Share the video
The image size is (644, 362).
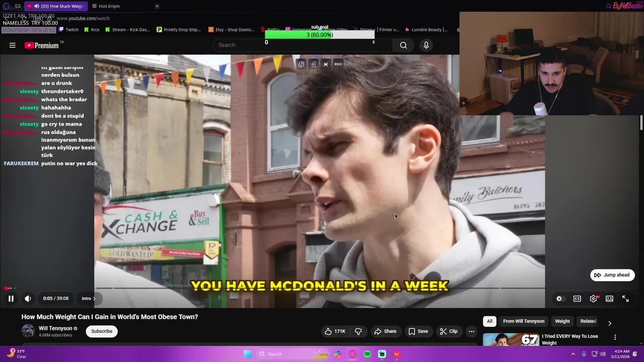click(x=385, y=331)
